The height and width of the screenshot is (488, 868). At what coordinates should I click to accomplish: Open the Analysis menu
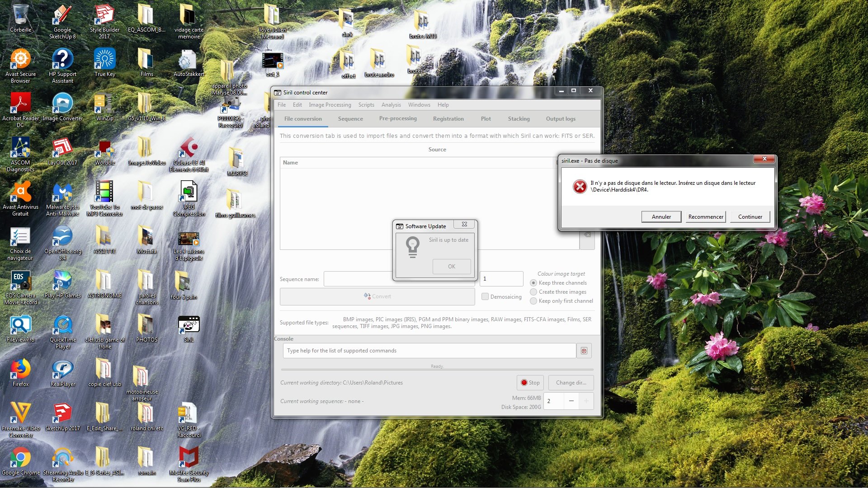tap(391, 105)
